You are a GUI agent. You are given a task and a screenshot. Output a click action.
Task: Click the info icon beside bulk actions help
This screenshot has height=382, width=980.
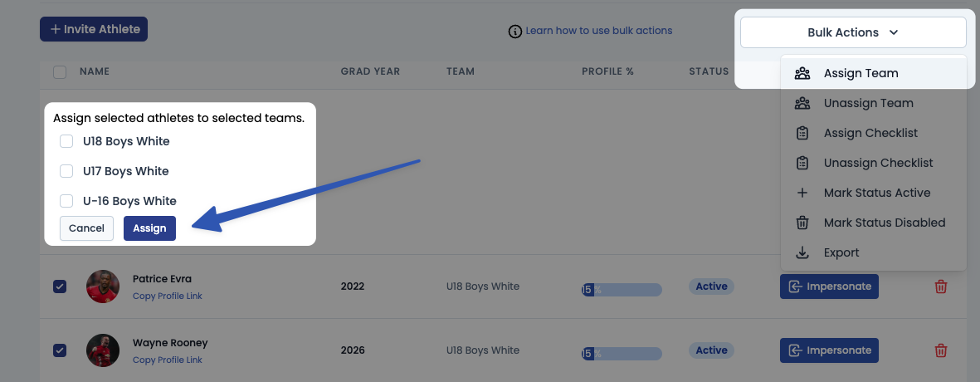coord(514,32)
